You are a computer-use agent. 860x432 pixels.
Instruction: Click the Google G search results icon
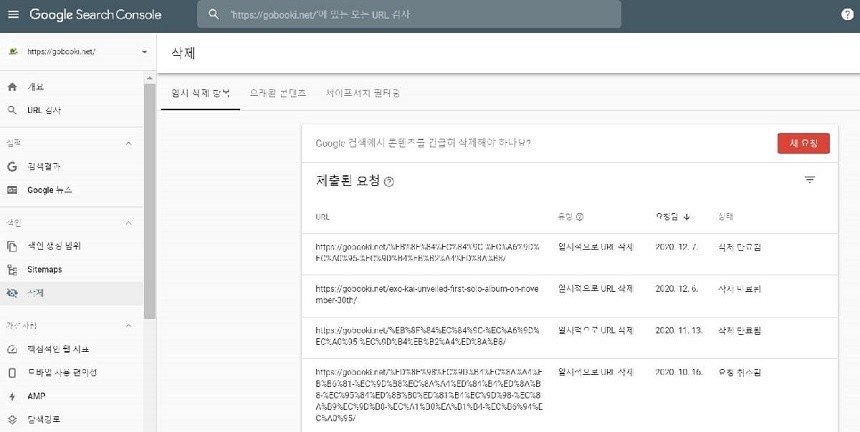[12, 167]
